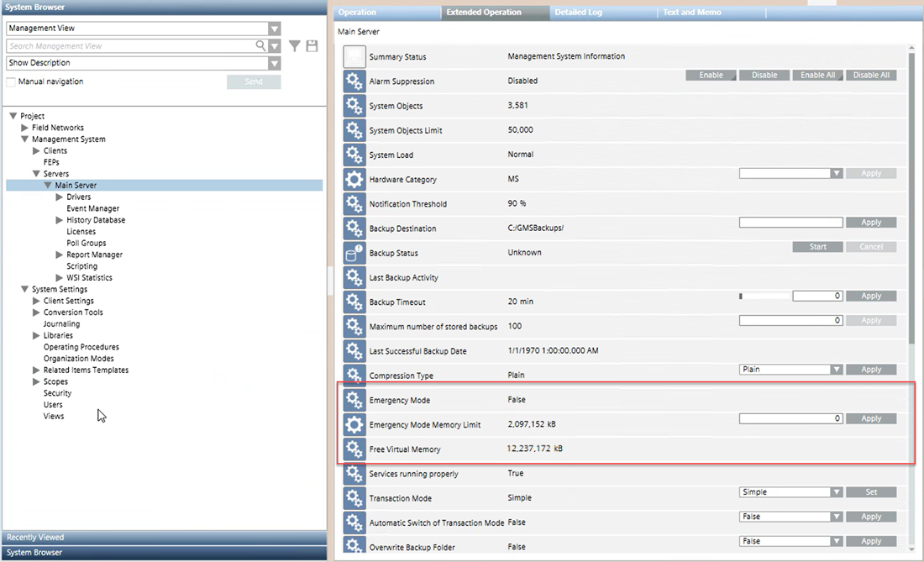
Task: Click the Backup Destination input field
Action: [x=790, y=223]
